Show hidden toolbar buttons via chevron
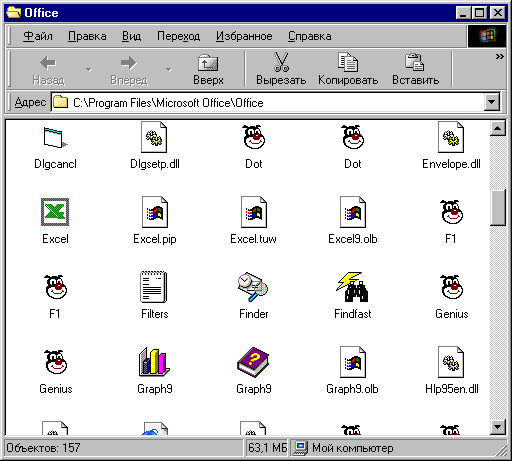 499,57
